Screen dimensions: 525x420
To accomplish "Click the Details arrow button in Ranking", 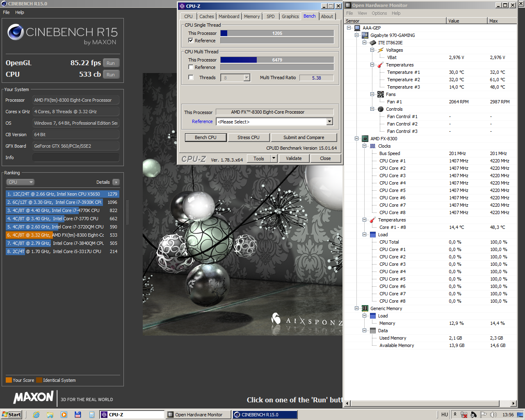I will [x=116, y=182].
